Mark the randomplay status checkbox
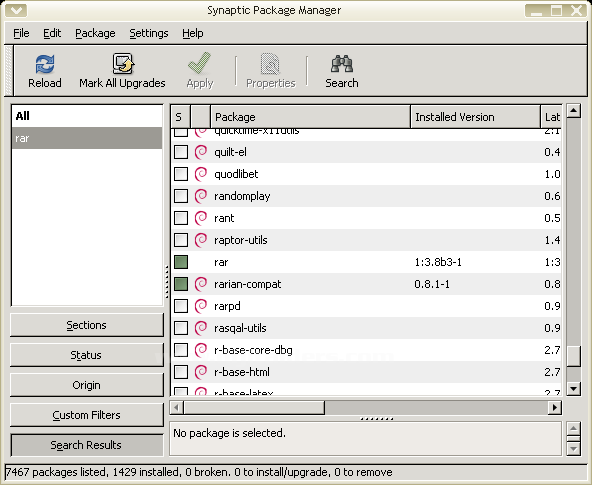Viewport: 592px width, 485px height. coord(181,196)
